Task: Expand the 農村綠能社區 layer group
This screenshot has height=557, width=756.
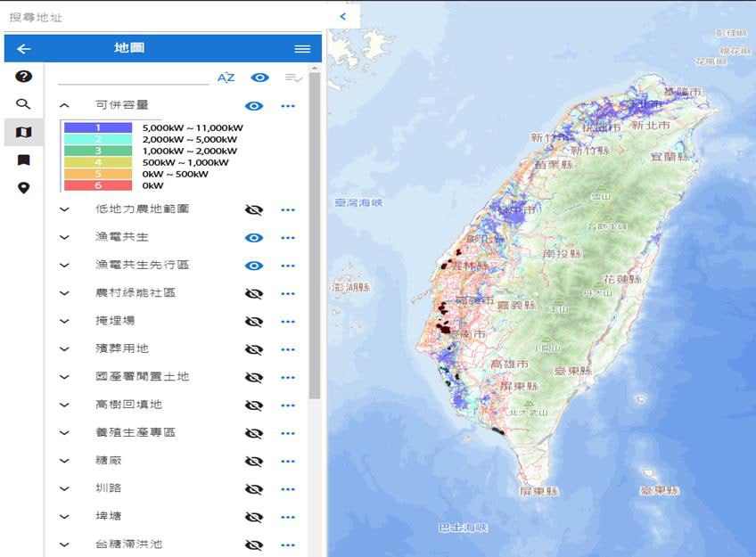Action: [x=64, y=293]
